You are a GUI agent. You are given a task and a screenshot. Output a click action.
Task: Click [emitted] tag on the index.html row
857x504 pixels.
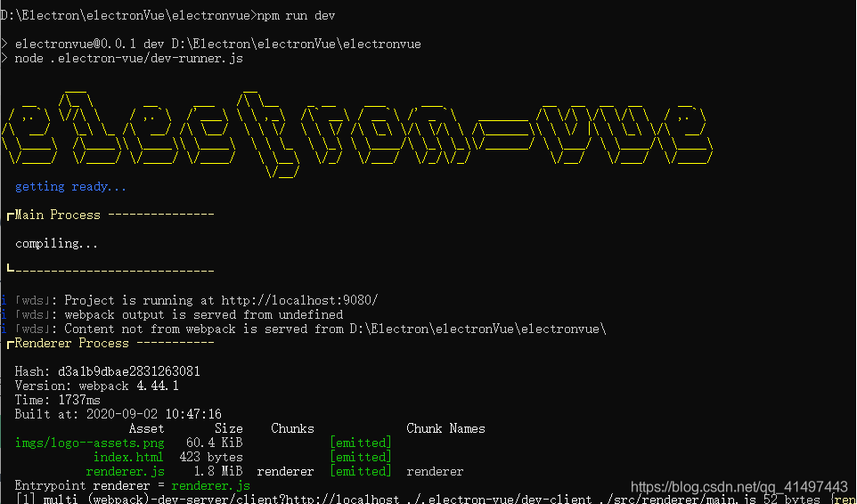point(361,457)
